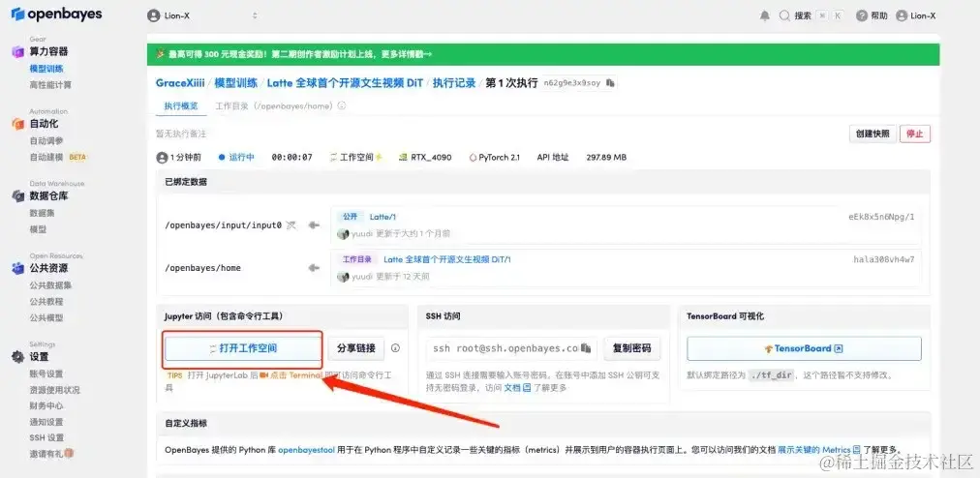Screen dimensions: 980x478
Task: Click the video icon before 点击 Terminal
Action: pos(263,374)
